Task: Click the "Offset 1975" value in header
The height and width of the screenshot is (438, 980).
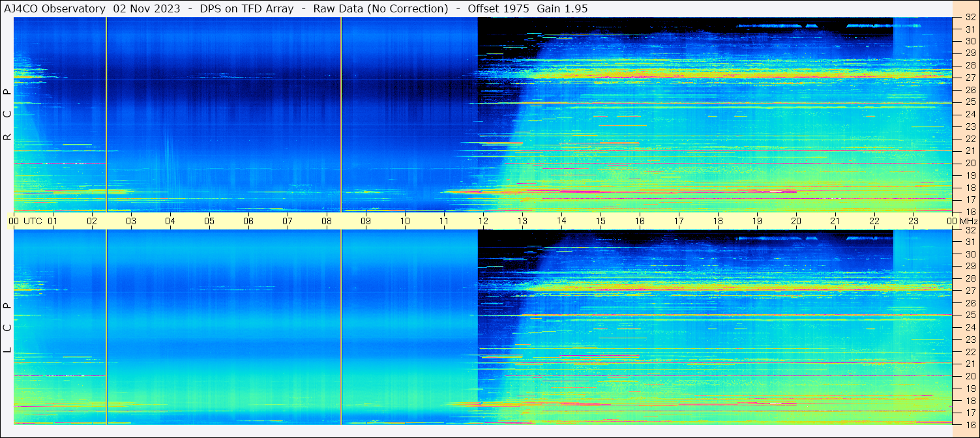Action: 498,8
